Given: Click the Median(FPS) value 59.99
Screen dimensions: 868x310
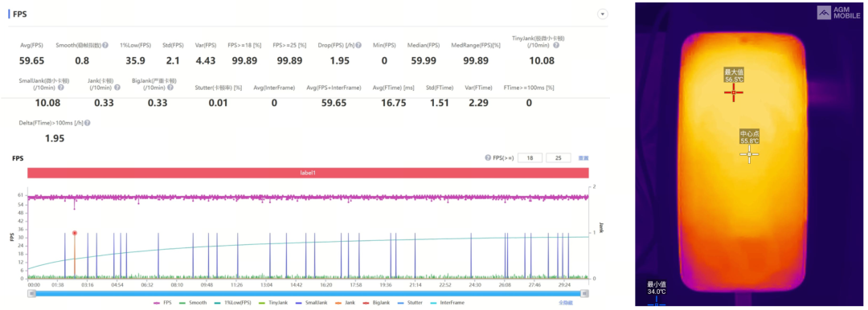Looking at the screenshot, I should (x=423, y=60).
